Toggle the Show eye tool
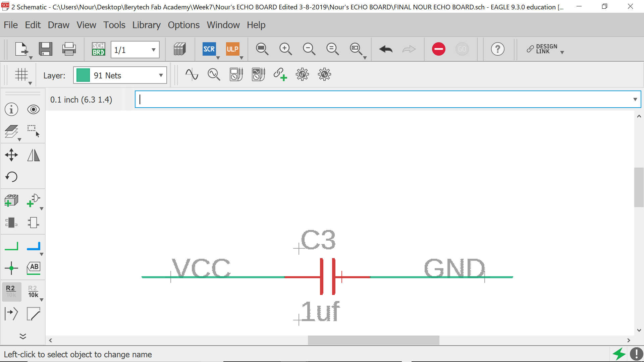644x362 pixels. point(33,110)
